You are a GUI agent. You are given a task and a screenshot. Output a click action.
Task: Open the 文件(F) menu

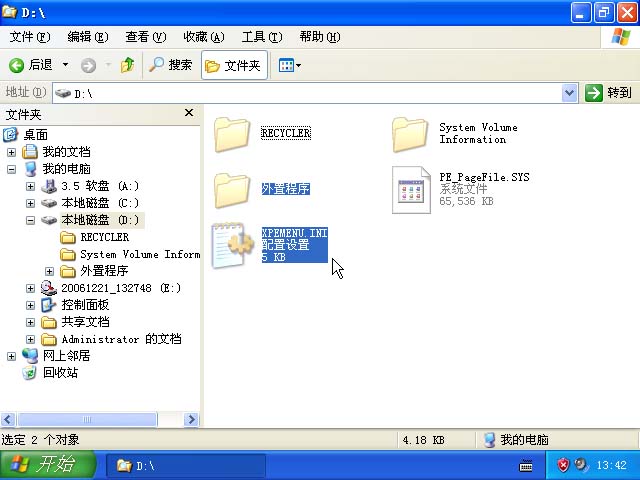(x=30, y=37)
